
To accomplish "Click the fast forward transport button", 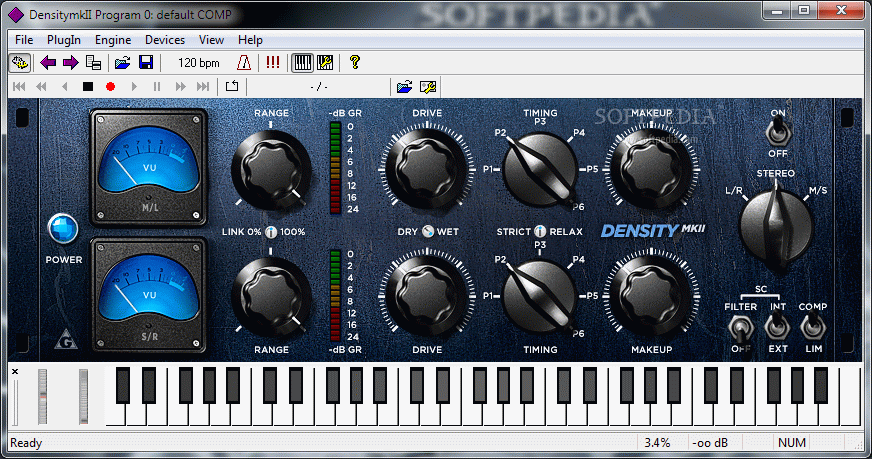I will click(180, 86).
